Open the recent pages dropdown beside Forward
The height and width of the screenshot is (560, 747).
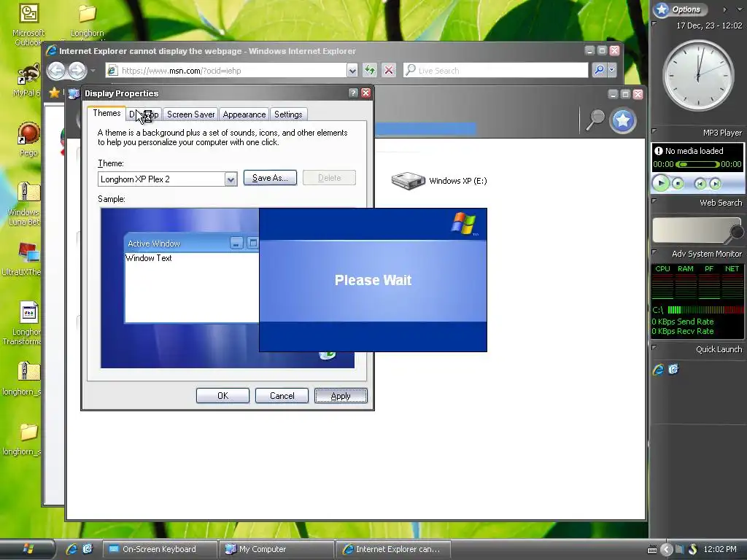click(x=93, y=71)
